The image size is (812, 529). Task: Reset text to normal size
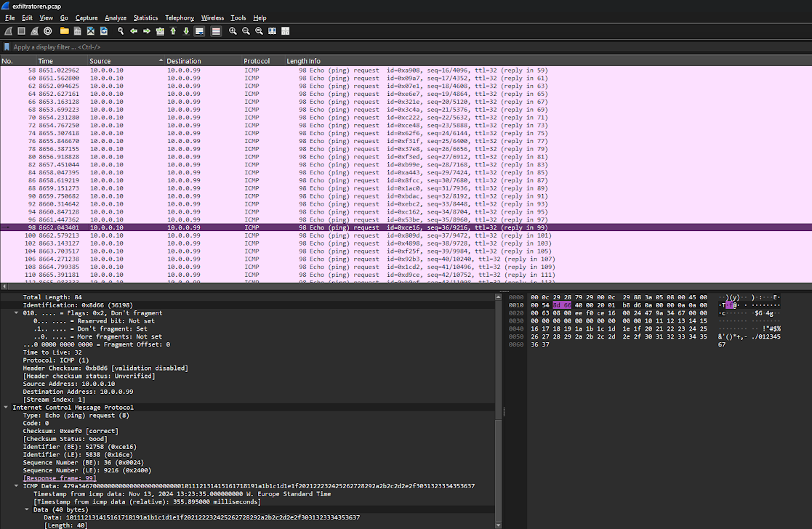259,31
